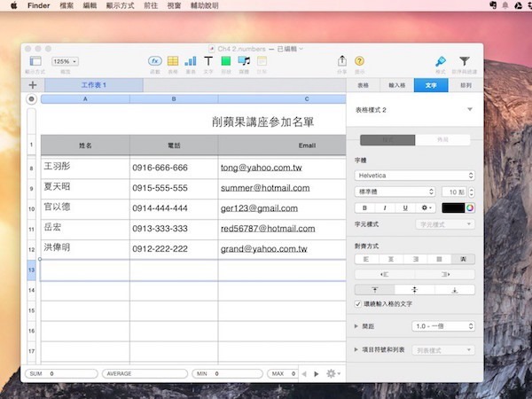
Task: Expand the Bullets & Lists disclosure triangle
Action: tap(356, 349)
